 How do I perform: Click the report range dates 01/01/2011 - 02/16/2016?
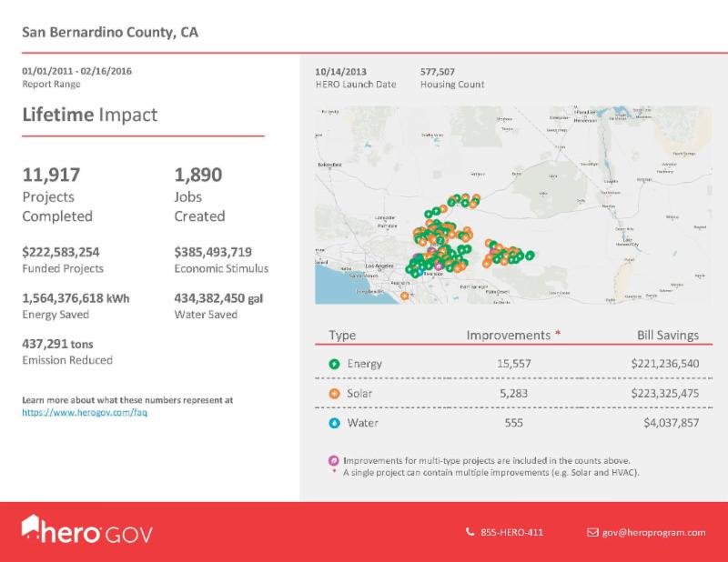pos(77,71)
